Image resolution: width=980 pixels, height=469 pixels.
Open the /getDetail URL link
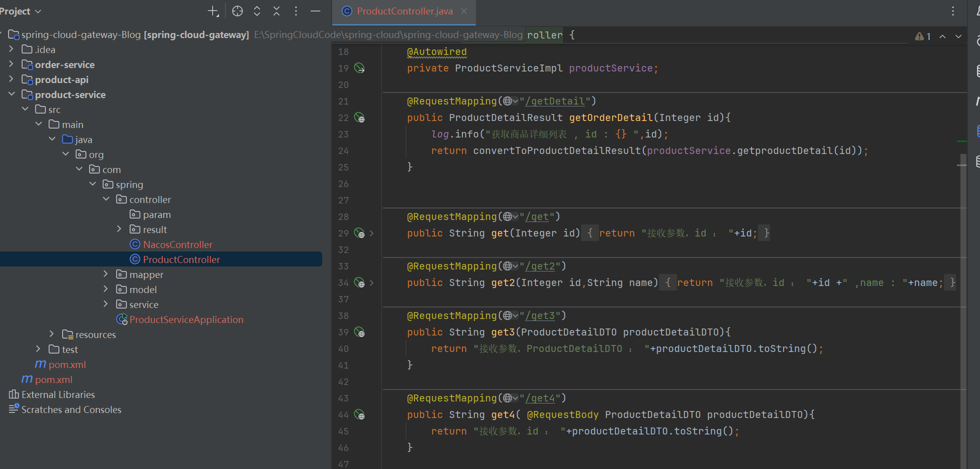pos(555,101)
